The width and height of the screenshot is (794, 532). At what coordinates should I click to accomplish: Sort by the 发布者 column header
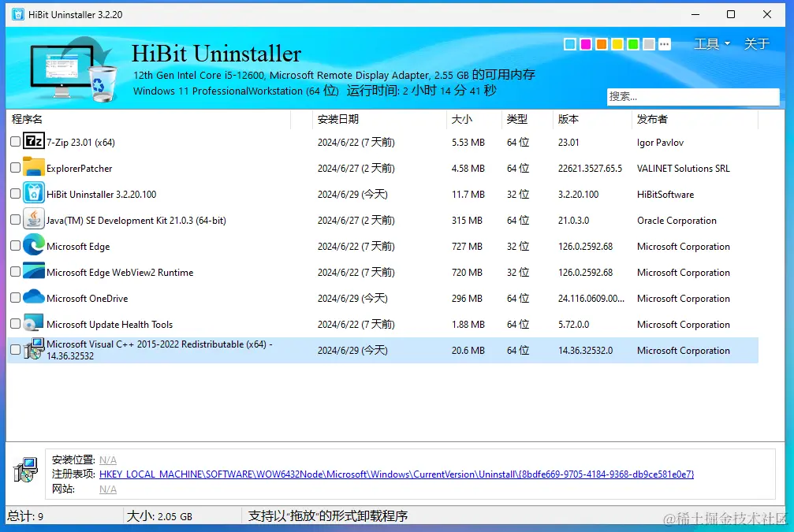point(695,120)
